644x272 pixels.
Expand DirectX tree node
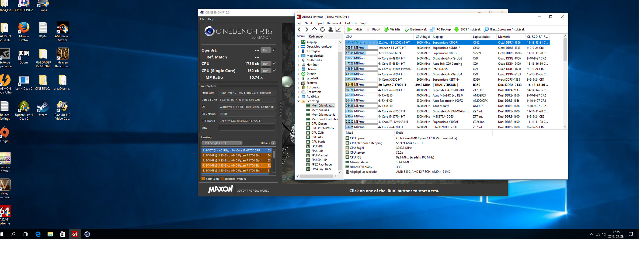click(x=298, y=74)
